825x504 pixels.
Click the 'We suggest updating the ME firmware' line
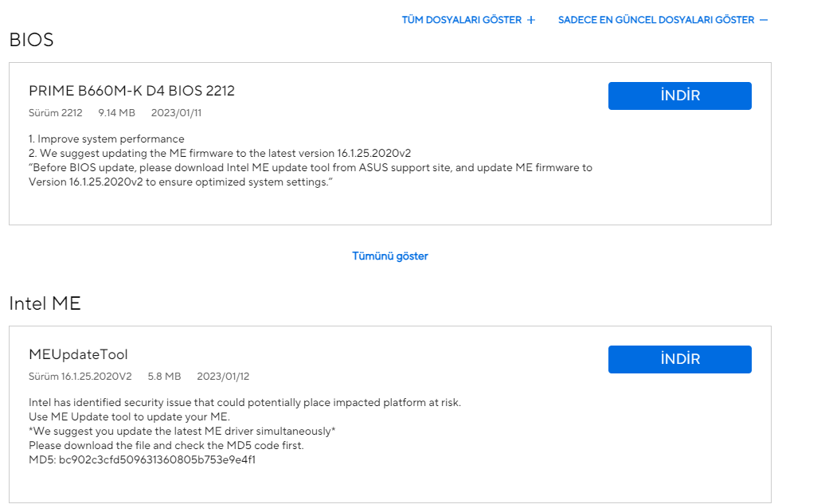[x=220, y=153]
